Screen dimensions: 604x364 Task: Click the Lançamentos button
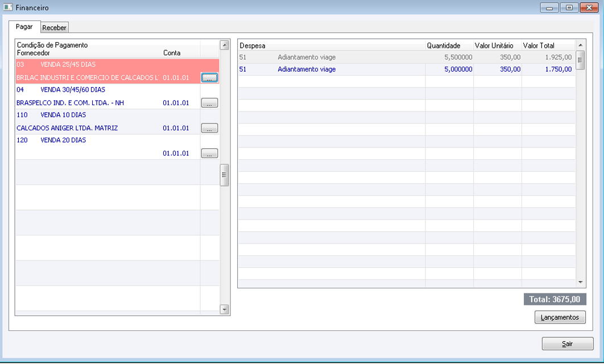pos(560,317)
